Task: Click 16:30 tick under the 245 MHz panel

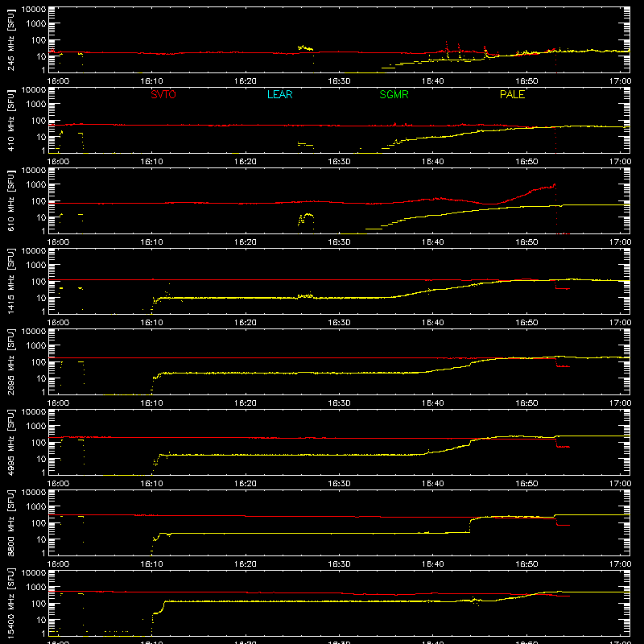Action: pyautogui.click(x=339, y=81)
